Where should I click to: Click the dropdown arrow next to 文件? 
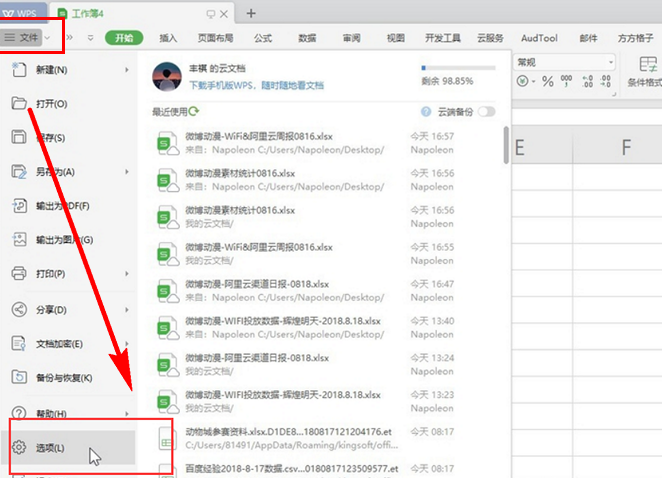tap(47, 38)
